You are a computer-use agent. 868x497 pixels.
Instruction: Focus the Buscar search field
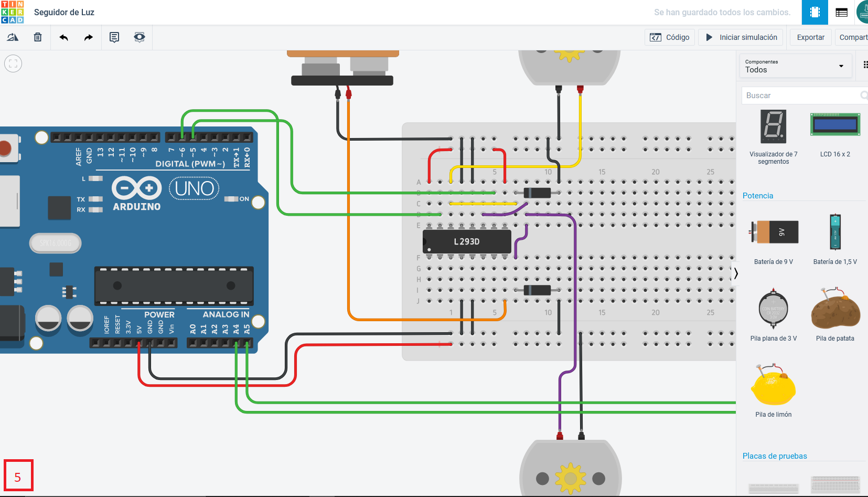805,96
